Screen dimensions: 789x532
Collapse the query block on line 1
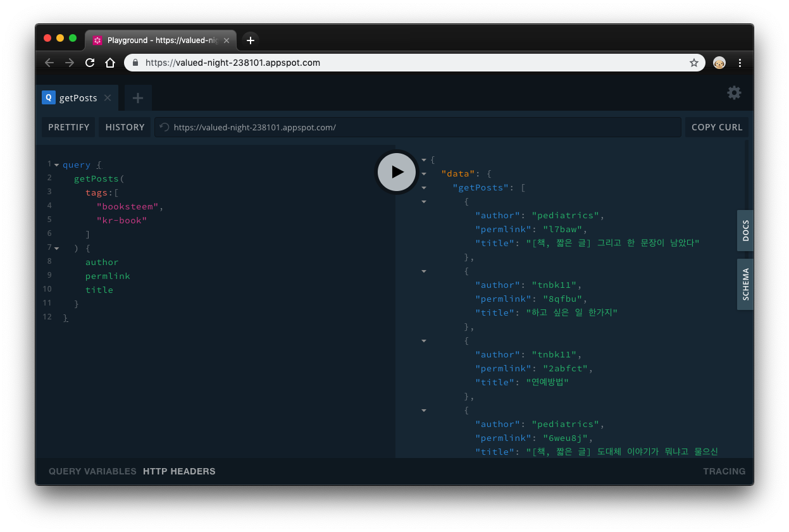57,165
